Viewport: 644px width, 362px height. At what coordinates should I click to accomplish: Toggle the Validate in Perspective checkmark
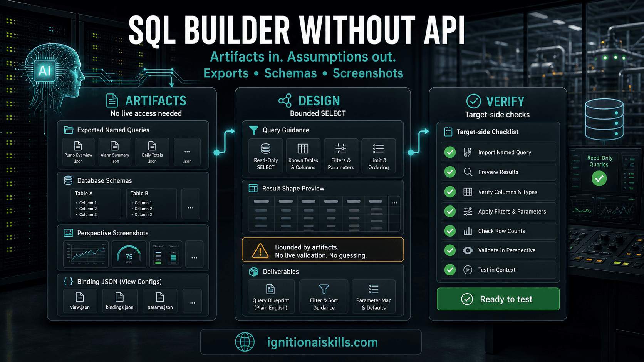coord(450,250)
